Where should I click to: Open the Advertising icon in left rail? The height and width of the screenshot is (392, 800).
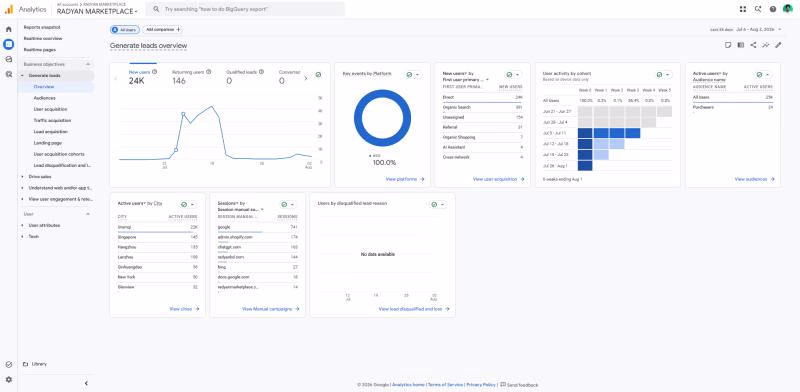click(x=9, y=74)
